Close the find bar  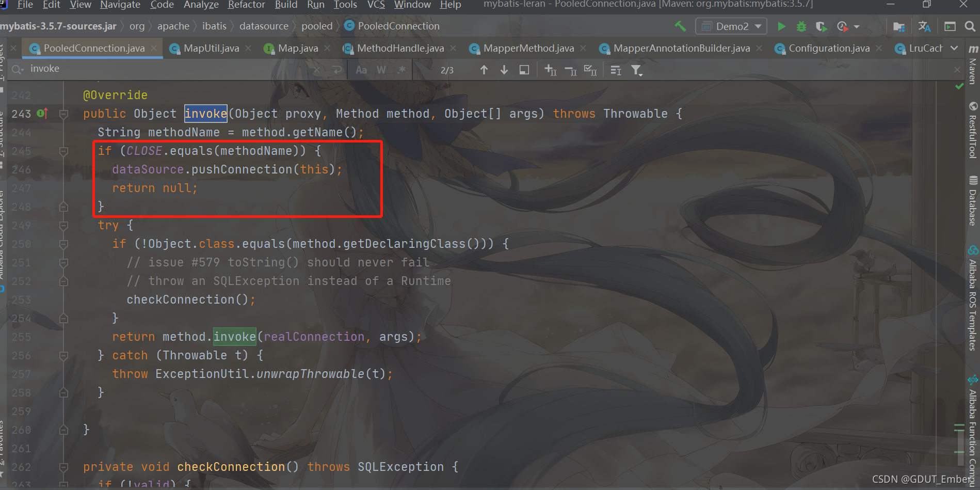[x=957, y=69]
